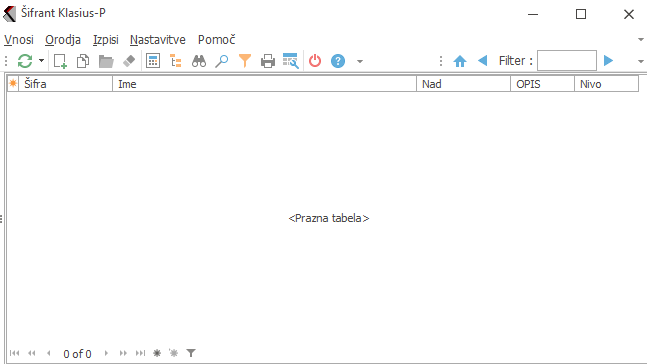
Task: Sort by Ime column header
Action: tap(264, 84)
